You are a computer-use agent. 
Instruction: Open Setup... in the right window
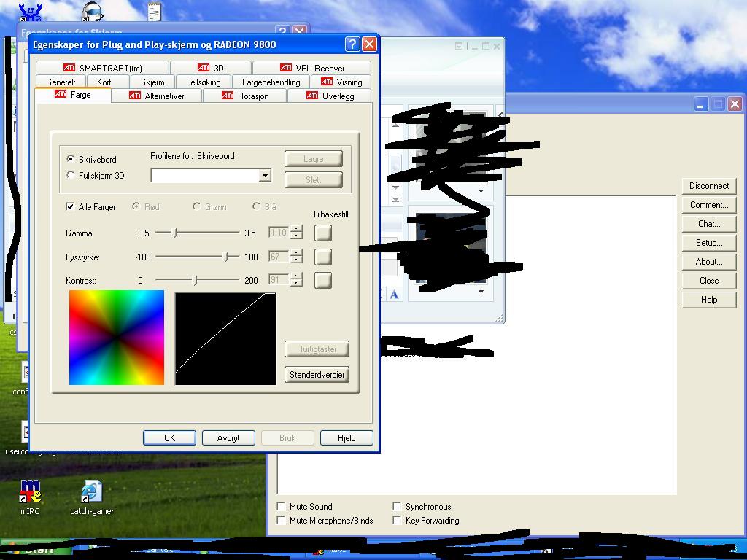pos(709,242)
